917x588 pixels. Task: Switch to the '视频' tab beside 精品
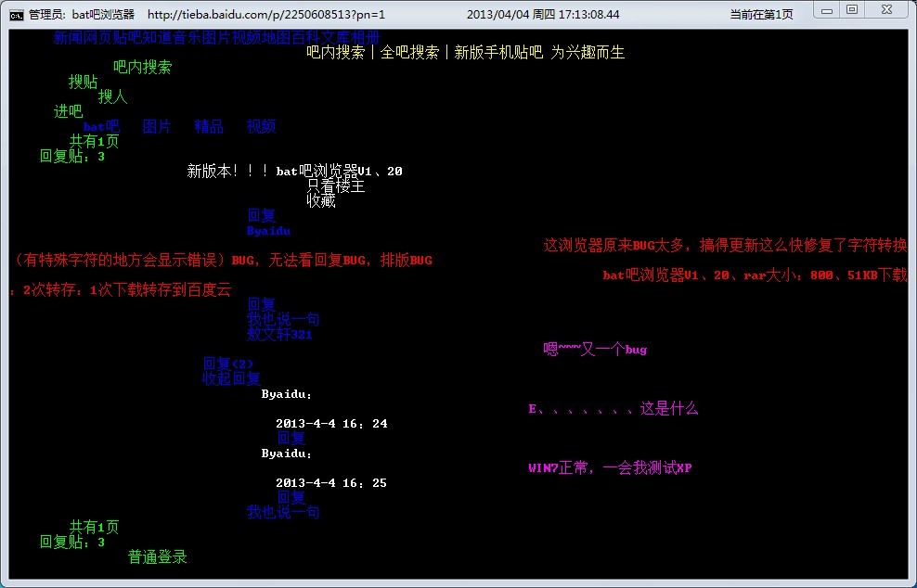261,126
